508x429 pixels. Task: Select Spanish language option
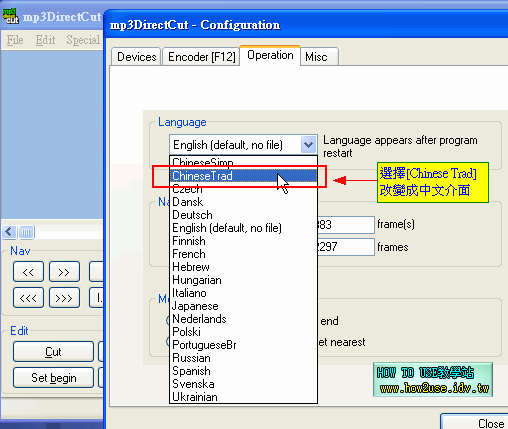coord(243,371)
